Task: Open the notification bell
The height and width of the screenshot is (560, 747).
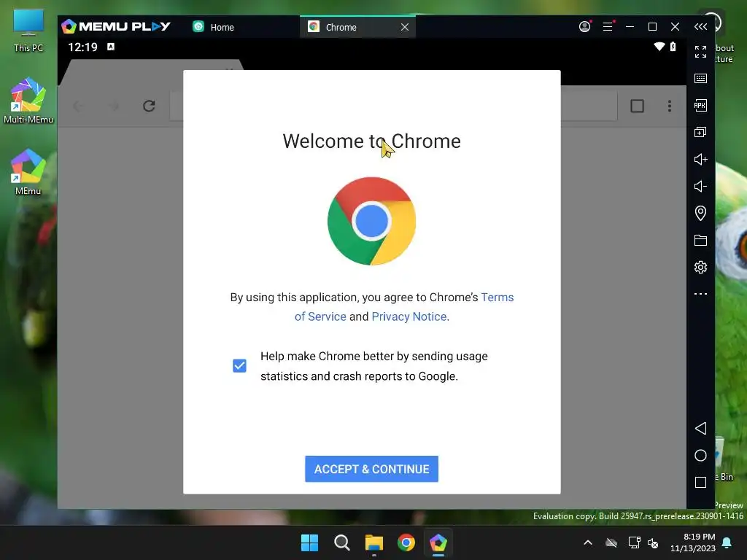Action: click(x=727, y=542)
